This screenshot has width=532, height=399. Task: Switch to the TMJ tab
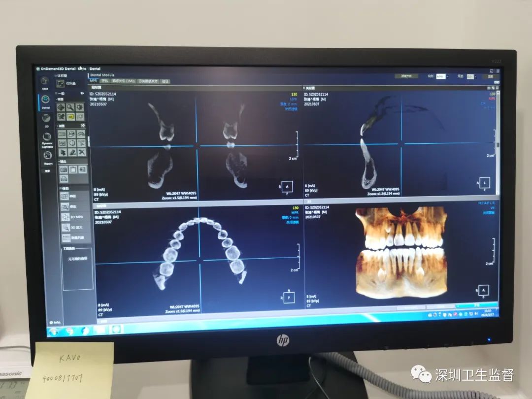123,81
